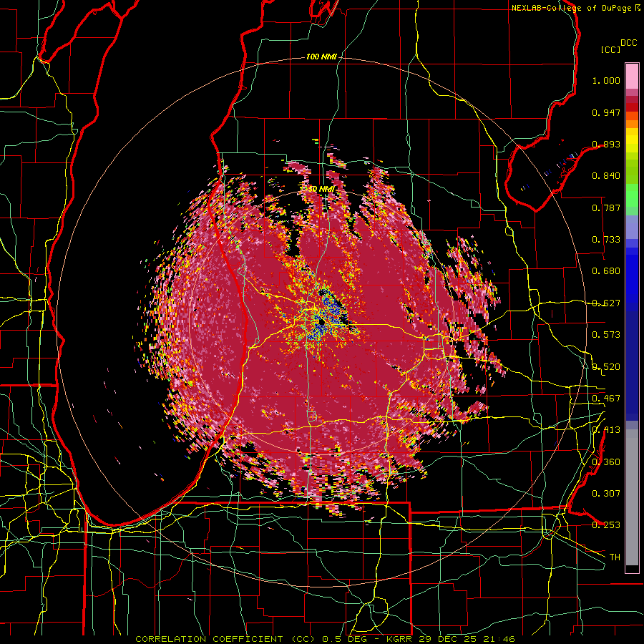Click the DCC legend heading
This screenshot has width=644, height=644.
(629, 43)
